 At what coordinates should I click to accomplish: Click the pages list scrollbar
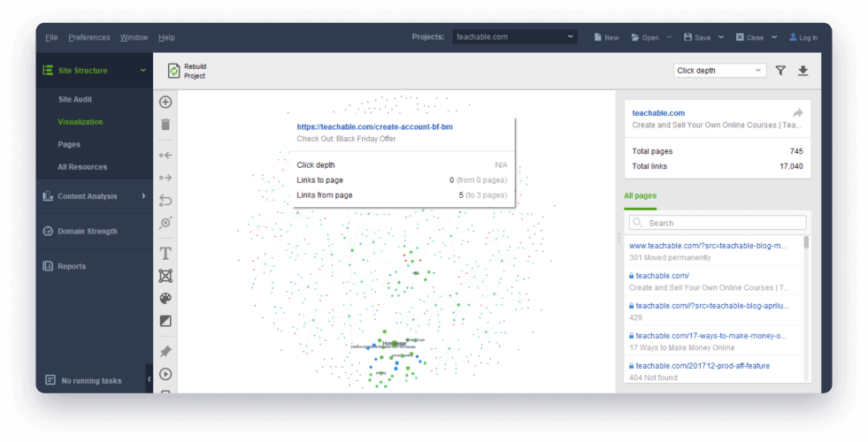[x=806, y=242]
